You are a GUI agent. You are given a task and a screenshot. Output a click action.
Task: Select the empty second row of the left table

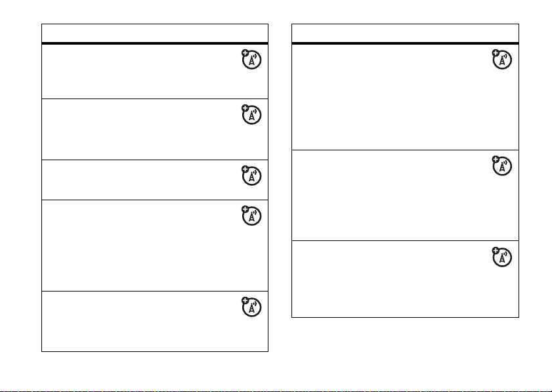155,129
